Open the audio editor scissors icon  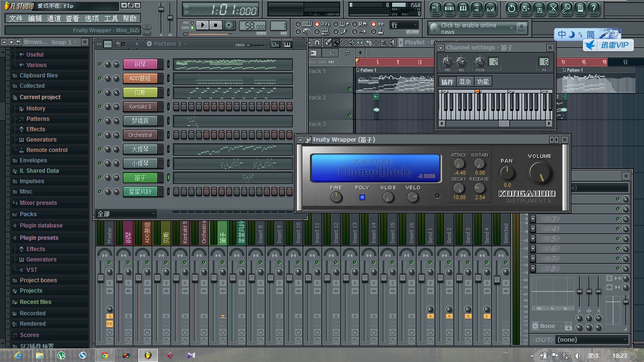pos(553,8)
